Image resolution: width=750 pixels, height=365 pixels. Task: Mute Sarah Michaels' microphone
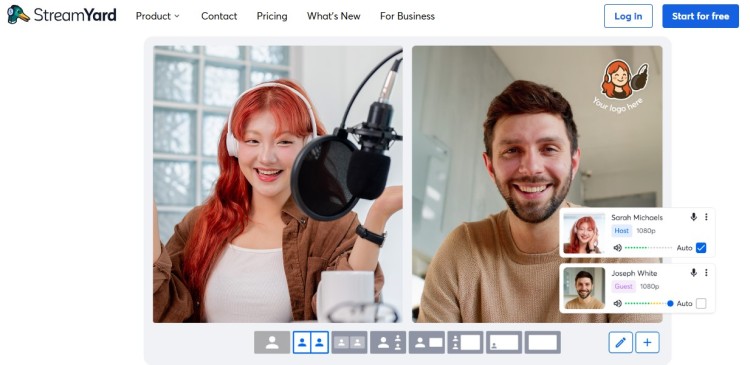pos(694,217)
